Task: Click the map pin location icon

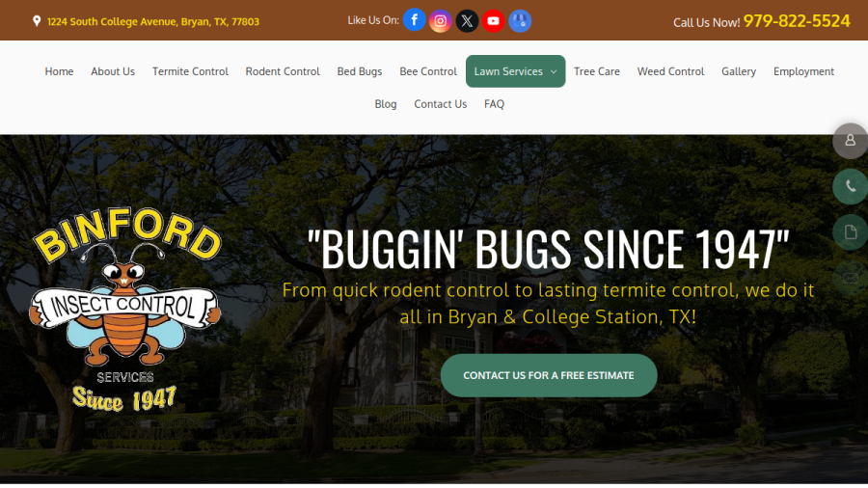Action: [37, 21]
